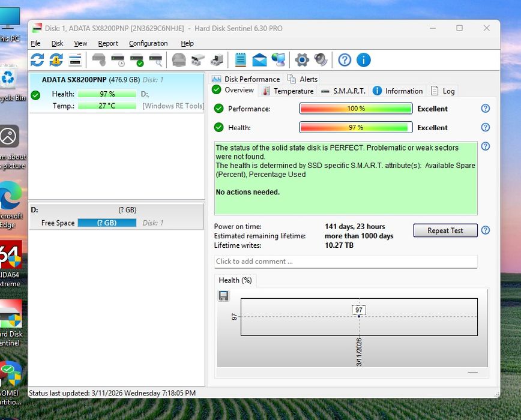The width and height of the screenshot is (521, 420).
Task: Click the blue info circle toolbar icon
Action: [x=364, y=60]
